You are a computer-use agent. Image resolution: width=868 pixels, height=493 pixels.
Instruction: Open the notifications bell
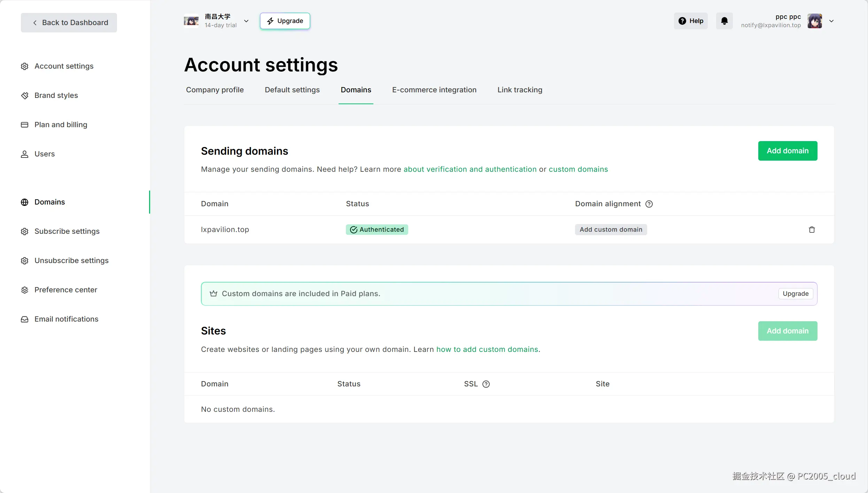pos(724,21)
